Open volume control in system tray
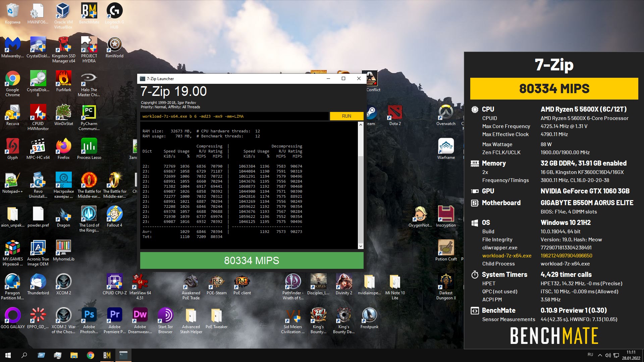This screenshot has width=644, height=362. (608, 355)
